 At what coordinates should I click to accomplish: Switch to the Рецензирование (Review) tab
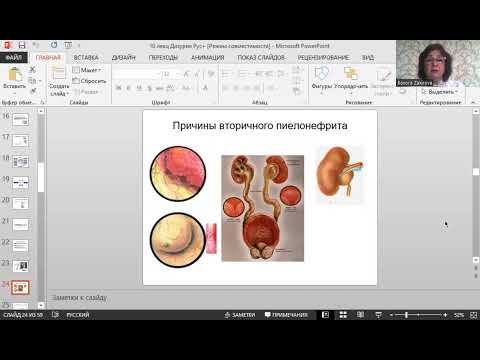pos(323,57)
